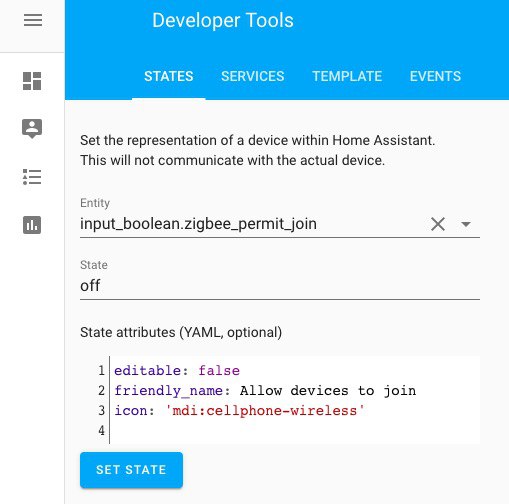Screen dimensions: 509x504
Task: Open the hamburger sidebar menu
Action: (33, 20)
